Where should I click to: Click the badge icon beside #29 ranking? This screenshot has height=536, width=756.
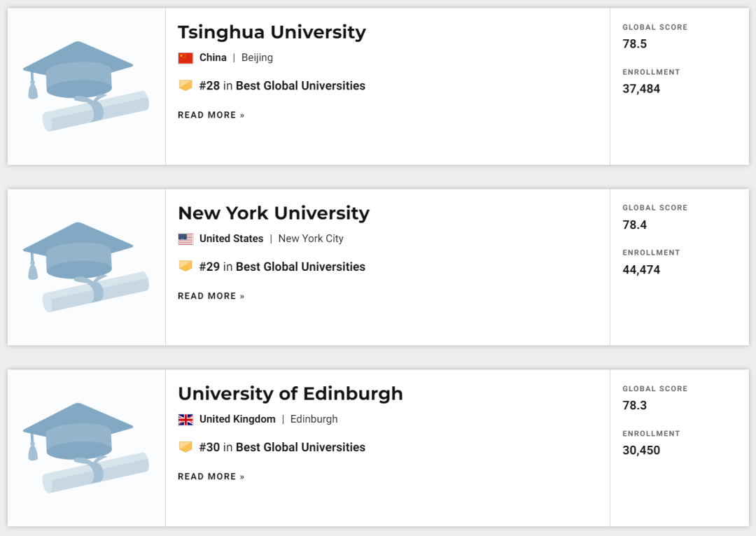(185, 266)
